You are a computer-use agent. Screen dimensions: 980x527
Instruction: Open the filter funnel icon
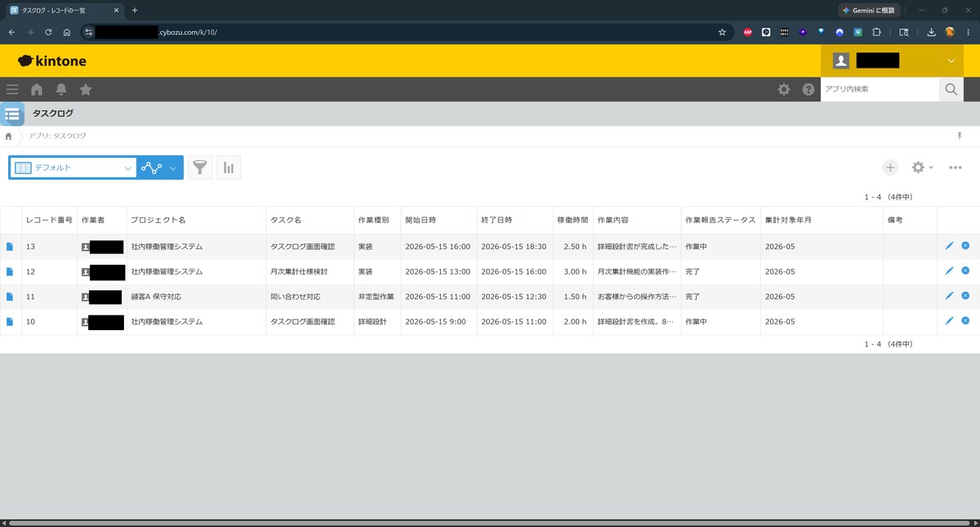[200, 167]
